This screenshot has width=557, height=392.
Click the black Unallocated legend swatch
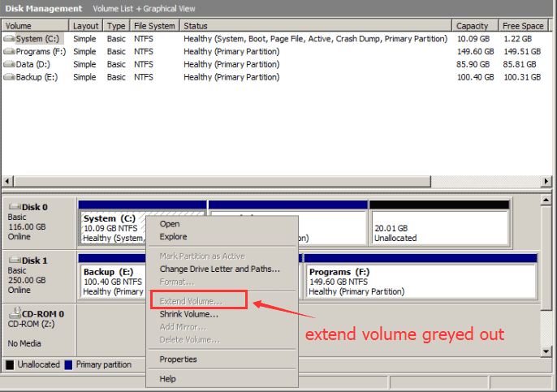coord(10,365)
